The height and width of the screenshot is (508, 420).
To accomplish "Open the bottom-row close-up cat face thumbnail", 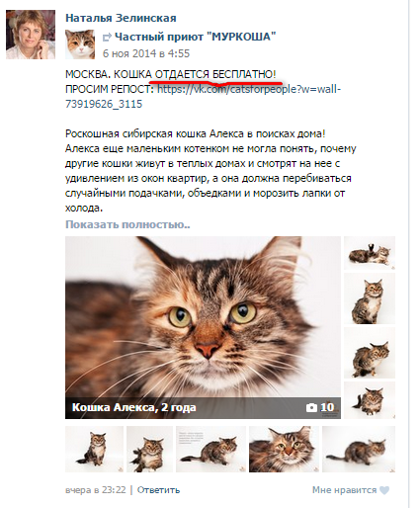I will click(284, 449).
